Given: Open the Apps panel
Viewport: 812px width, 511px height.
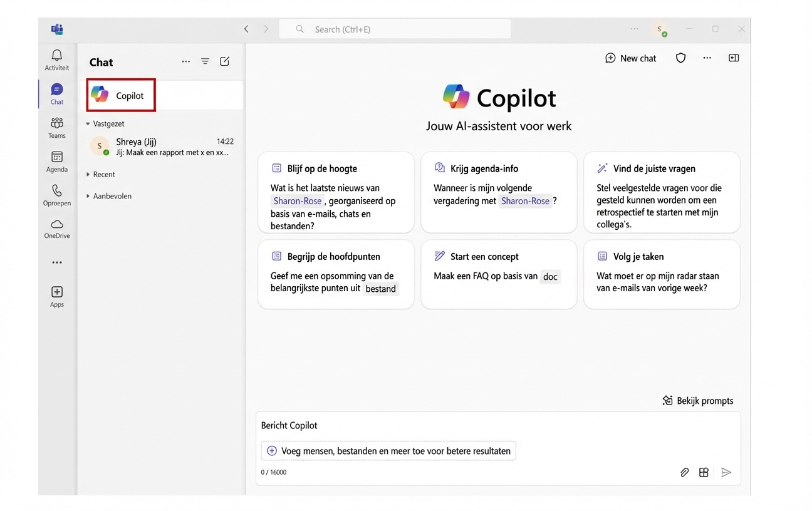Looking at the screenshot, I should click(56, 296).
